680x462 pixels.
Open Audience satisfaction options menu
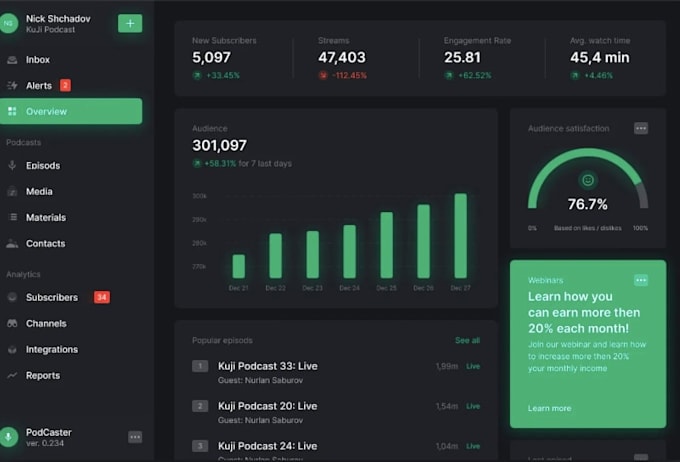point(641,128)
